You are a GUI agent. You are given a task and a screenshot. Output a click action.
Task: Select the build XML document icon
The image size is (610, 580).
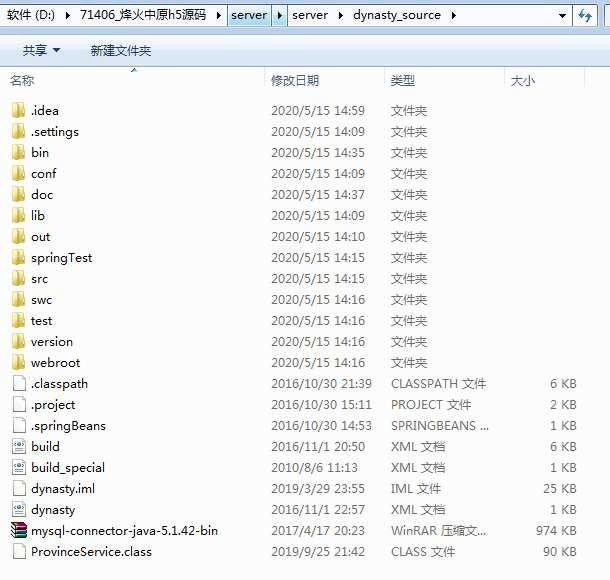19,447
